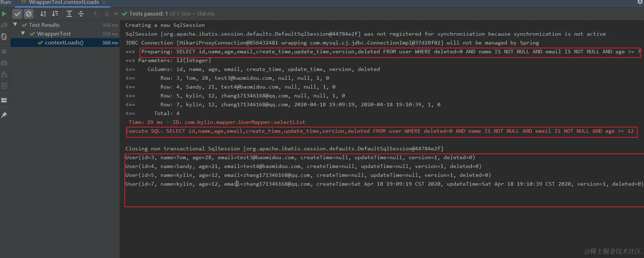This screenshot has width=644, height=258.
Task: Select contextLoads() test row
Action: pos(65,43)
